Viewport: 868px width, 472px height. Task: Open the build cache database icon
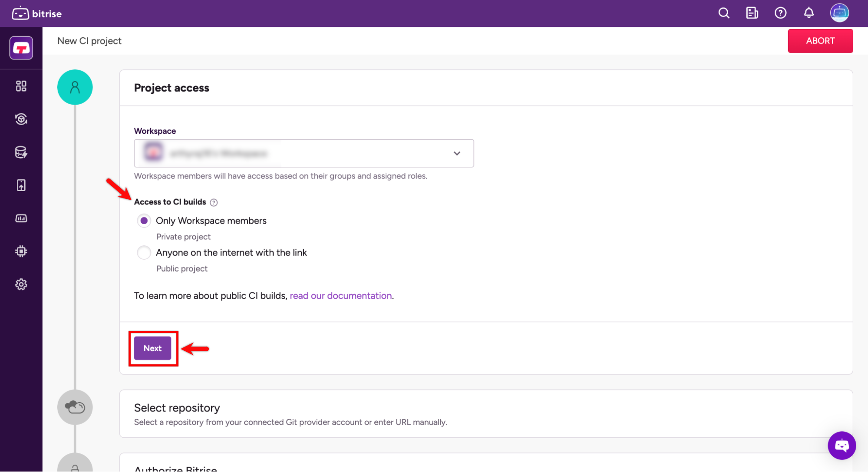tap(21, 152)
